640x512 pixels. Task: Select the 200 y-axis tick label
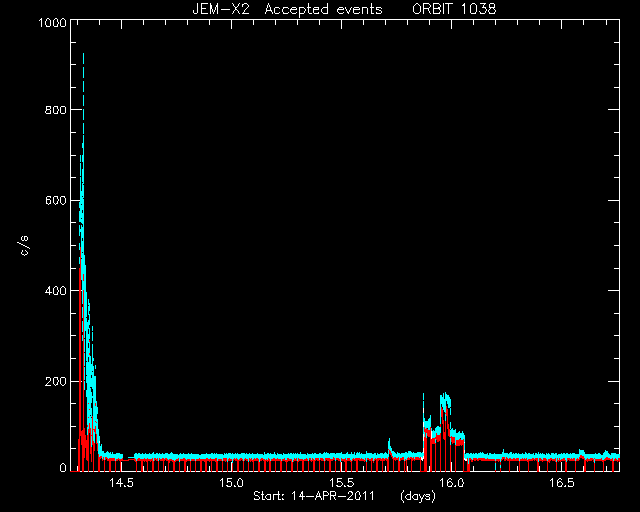(x=55, y=381)
